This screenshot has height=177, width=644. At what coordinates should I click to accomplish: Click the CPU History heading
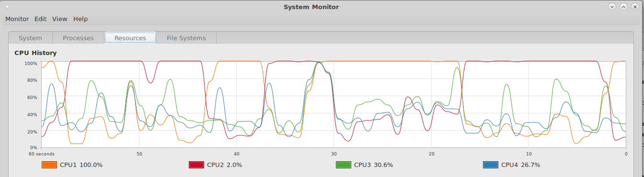tap(35, 53)
